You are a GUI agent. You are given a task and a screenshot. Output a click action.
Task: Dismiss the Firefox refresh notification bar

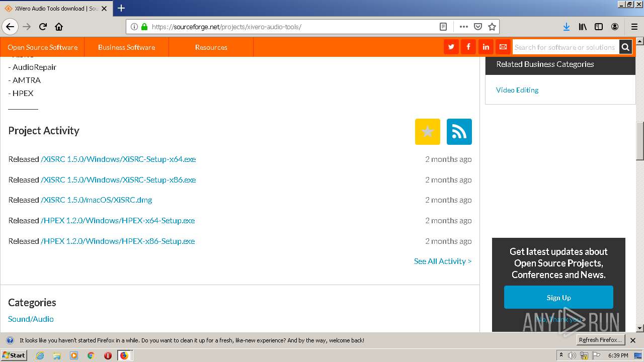pyautogui.click(x=633, y=340)
